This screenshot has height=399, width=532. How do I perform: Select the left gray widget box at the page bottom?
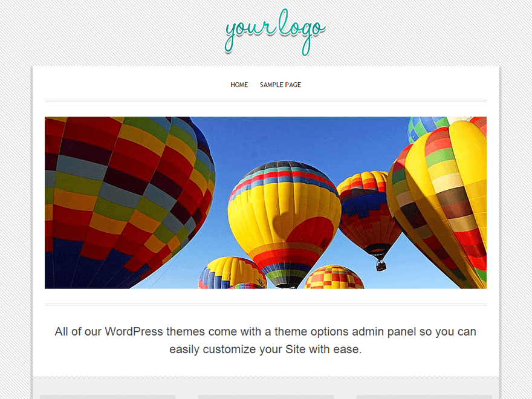108,397
